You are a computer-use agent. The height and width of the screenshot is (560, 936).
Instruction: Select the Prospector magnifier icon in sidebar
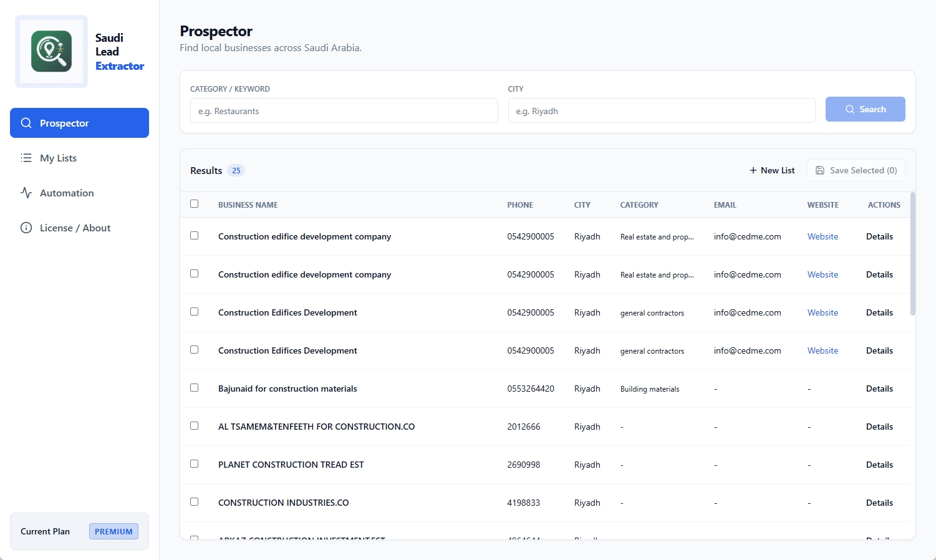click(26, 123)
